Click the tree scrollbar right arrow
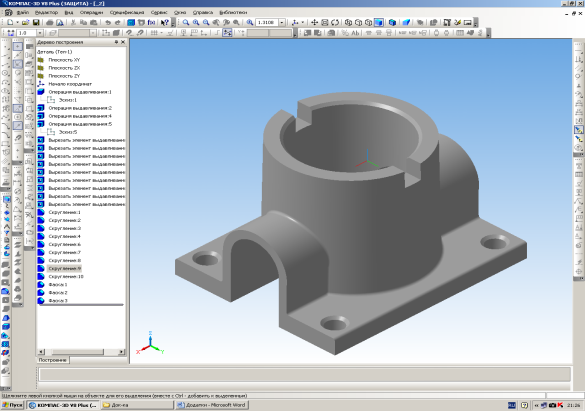 pyautogui.click(x=122, y=352)
